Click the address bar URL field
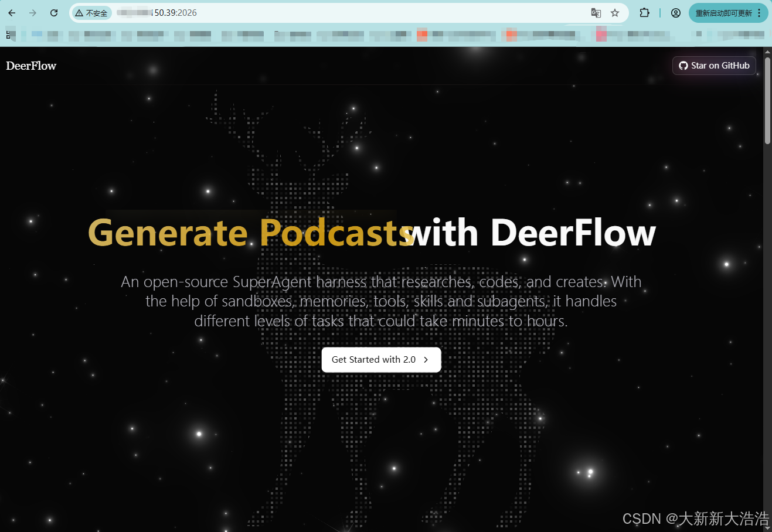The height and width of the screenshot is (532, 772). click(349, 13)
